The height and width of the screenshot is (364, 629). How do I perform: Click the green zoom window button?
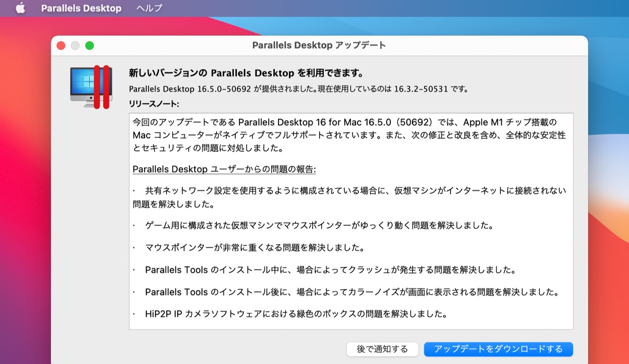click(x=90, y=45)
